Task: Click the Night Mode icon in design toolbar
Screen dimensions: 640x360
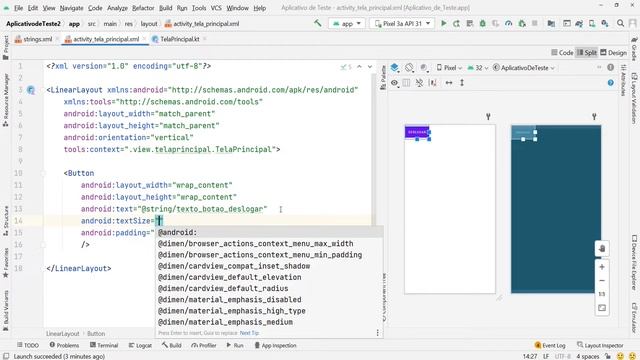Action: click(424, 68)
